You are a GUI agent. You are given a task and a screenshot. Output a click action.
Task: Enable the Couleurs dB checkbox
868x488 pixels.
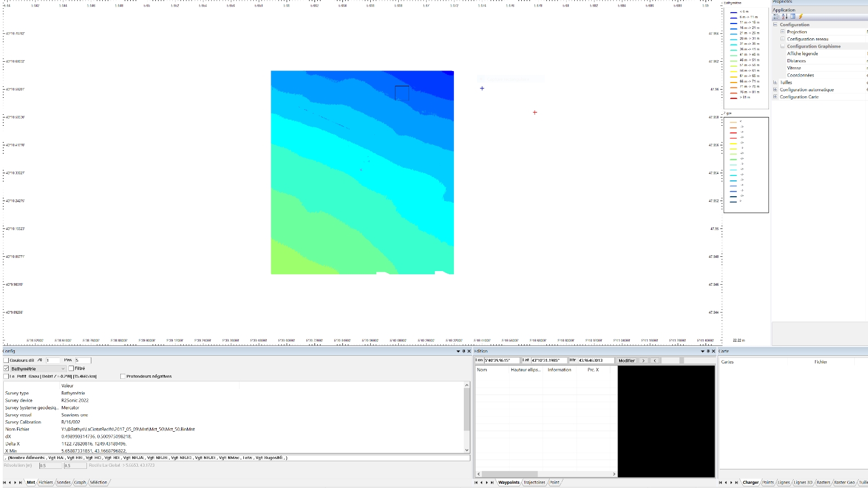click(6, 361)
